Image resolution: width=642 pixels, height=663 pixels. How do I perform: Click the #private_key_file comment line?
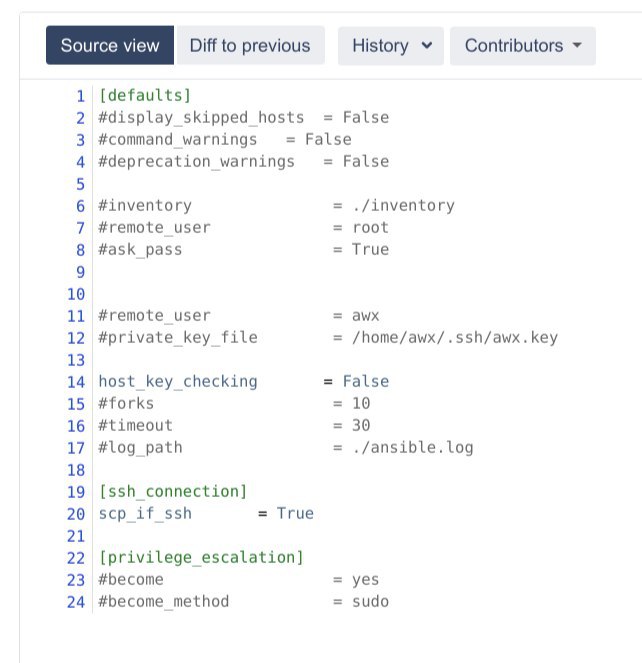328,337
